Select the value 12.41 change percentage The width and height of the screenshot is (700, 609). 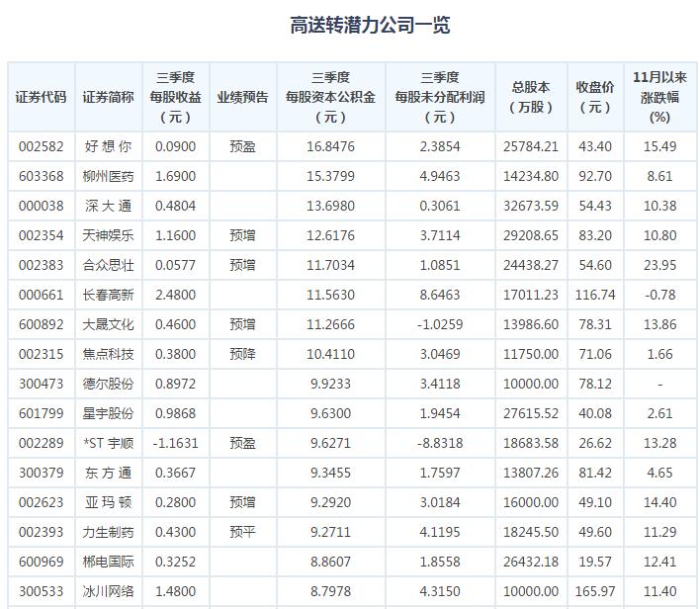(659, 562)
